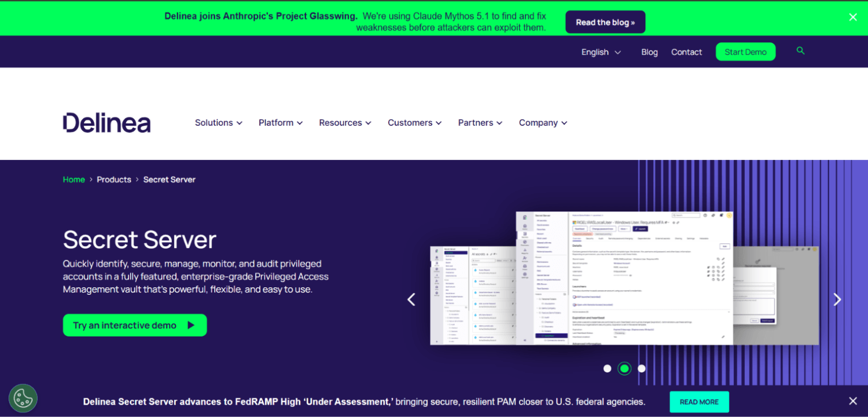Open the English language dropdown
This screenshot has height=417, width=868.
click(601, 52)
